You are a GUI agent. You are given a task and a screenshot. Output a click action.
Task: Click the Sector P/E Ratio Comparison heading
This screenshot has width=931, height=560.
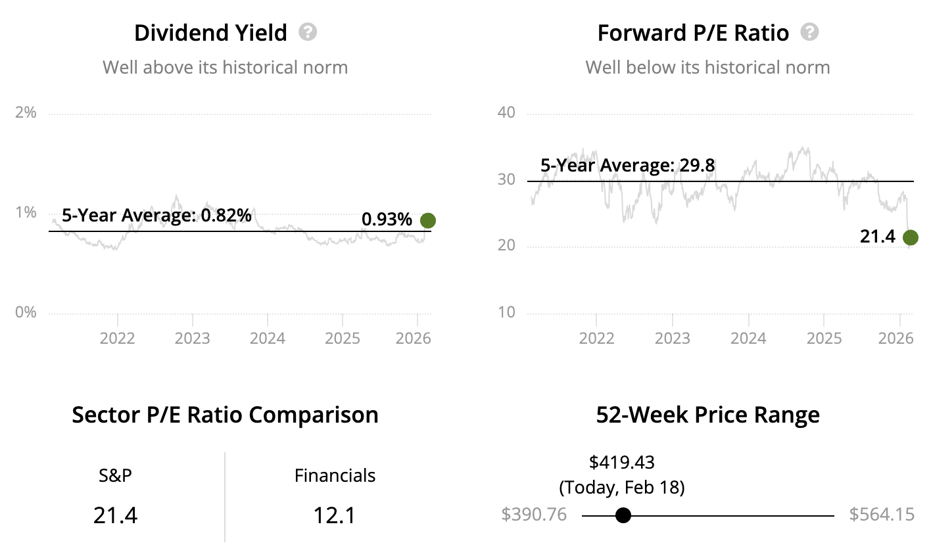coord(225,415)
